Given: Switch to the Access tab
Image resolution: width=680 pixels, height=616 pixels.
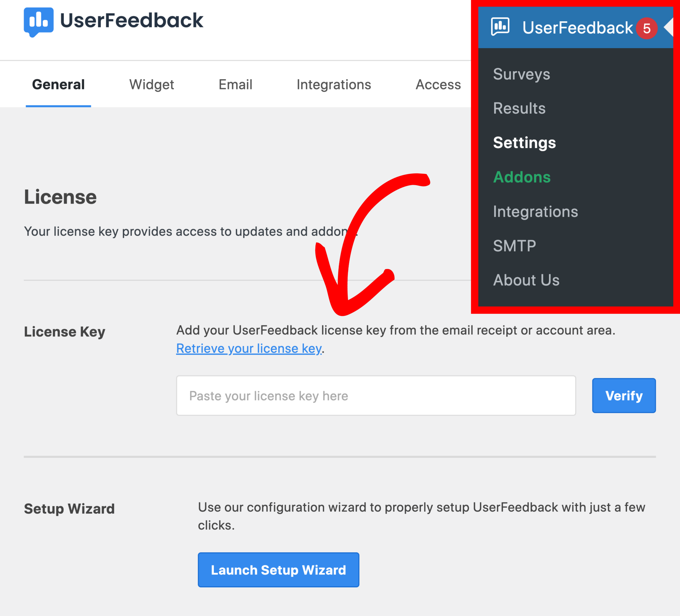Looking at the screenshot, I should click(438, 84).
